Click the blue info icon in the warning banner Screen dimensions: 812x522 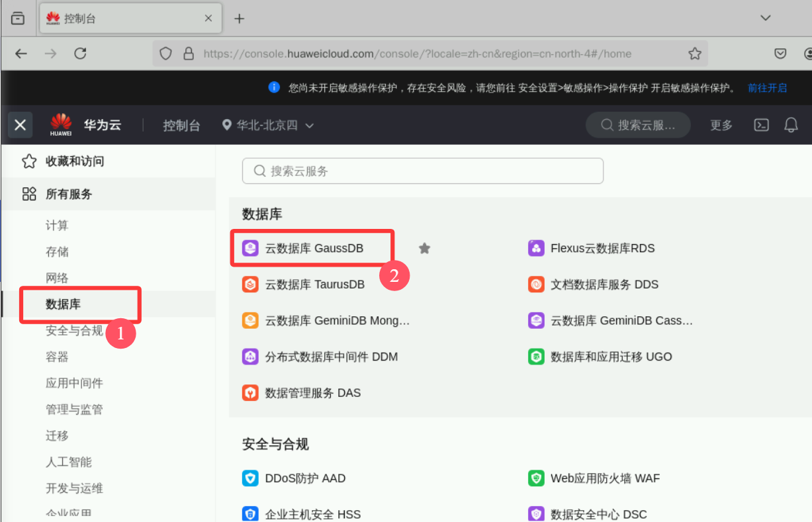(x=275, y=87)
